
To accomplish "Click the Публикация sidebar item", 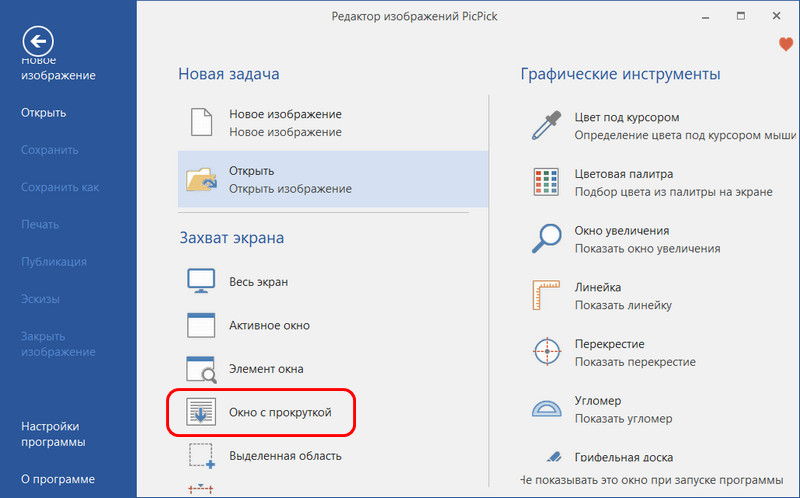I will (x=54, y=262).
